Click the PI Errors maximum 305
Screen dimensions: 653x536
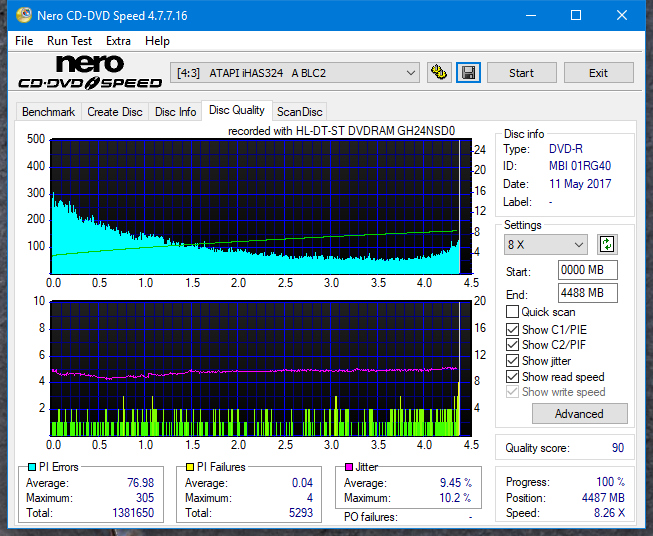tap(145, 498)
